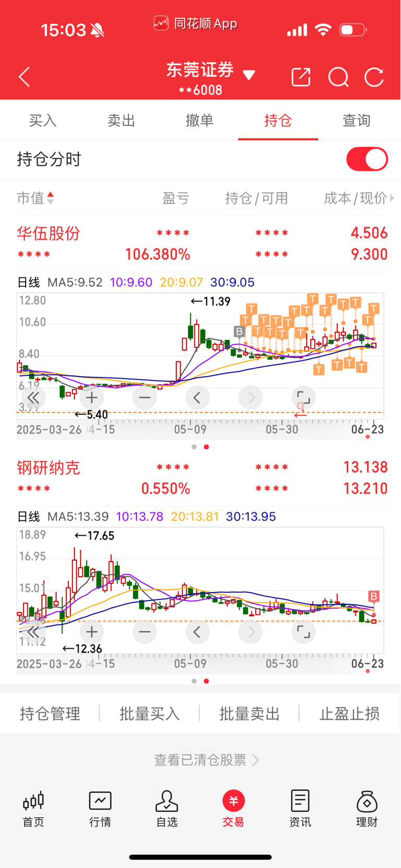Refresh holdings with the reload icon

[x=374, y=77]
